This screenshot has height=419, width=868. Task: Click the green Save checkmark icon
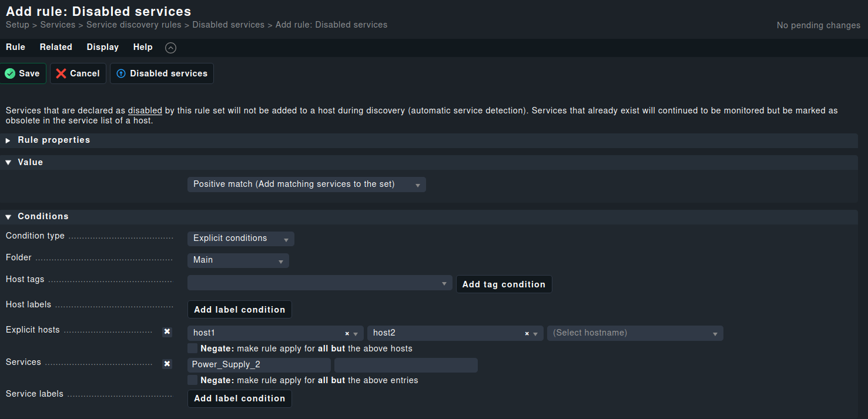10,73
